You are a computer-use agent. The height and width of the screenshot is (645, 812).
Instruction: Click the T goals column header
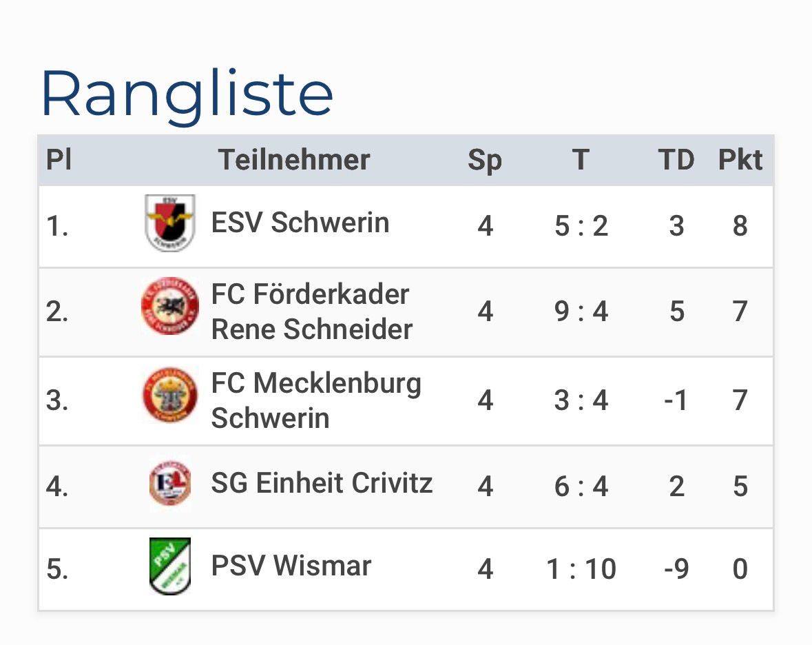[x=581, y=160]
